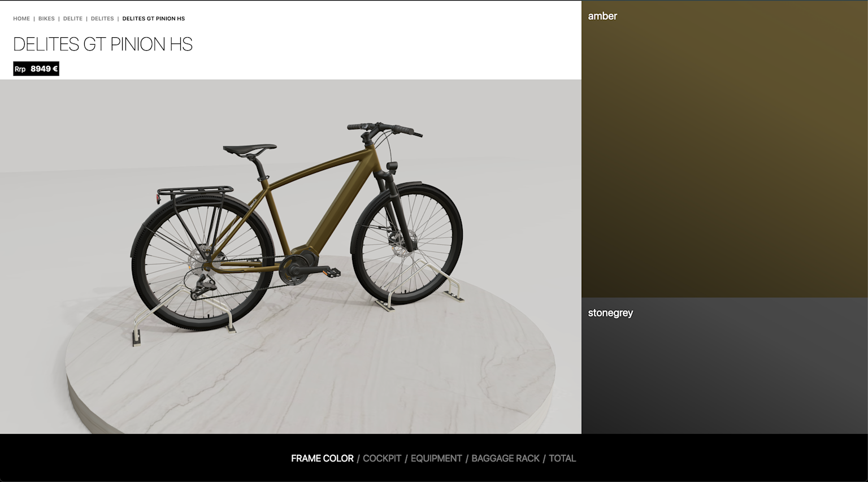Select the amber frame color swatch

click(724, 149)
